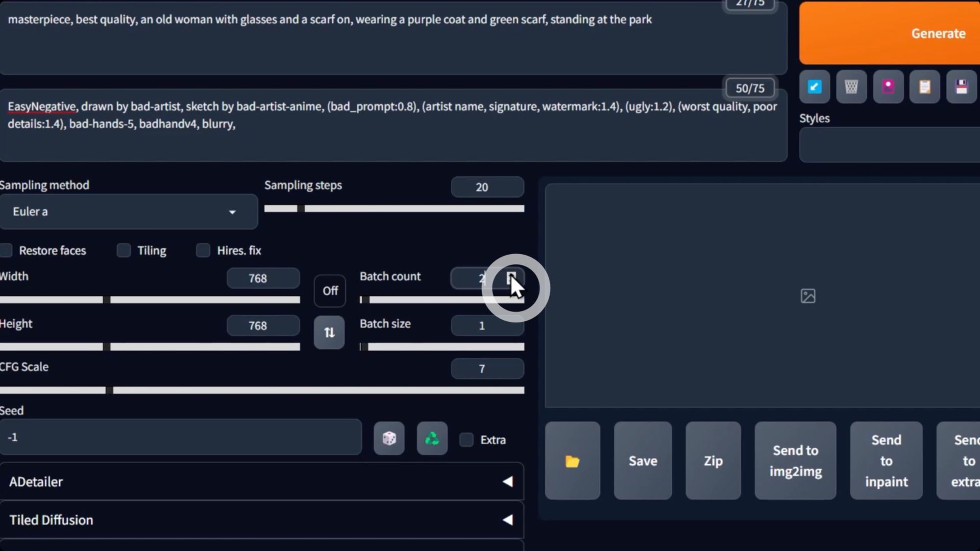Enable the Restore faces checkbox
Viewport: 980px width, 551px height.
pyautogui.click(x=6, y=250)
